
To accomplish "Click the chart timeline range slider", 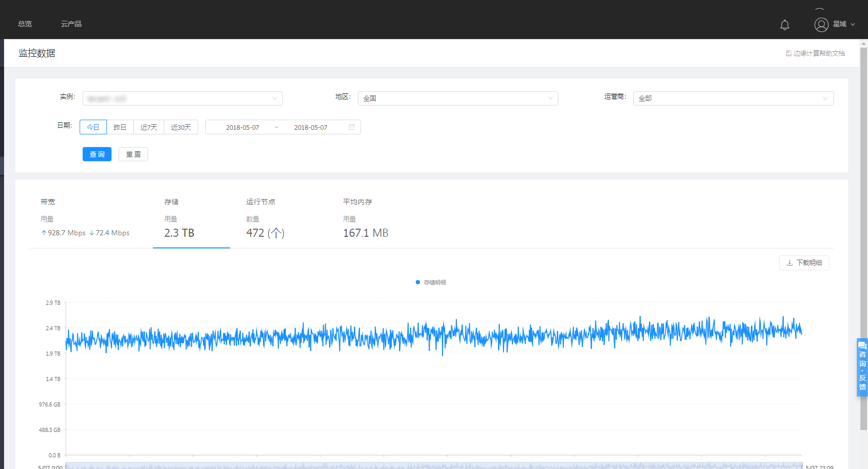I will pos(433,465).
